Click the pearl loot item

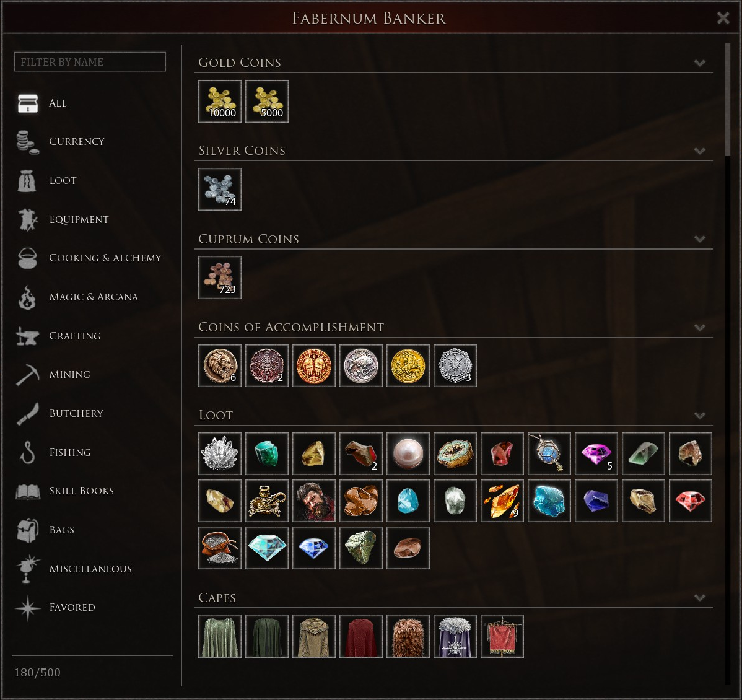tap(408, 453)
